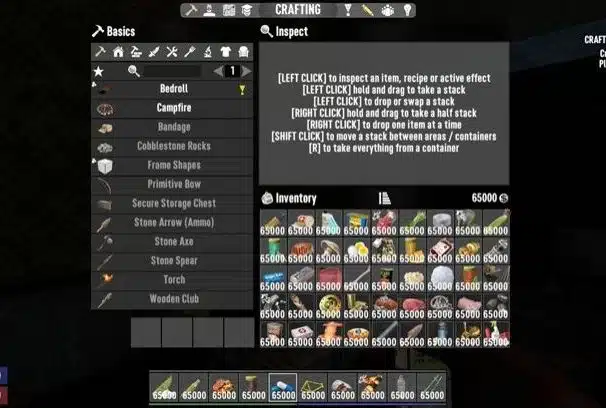Select the house building category

tap(118, 52)
